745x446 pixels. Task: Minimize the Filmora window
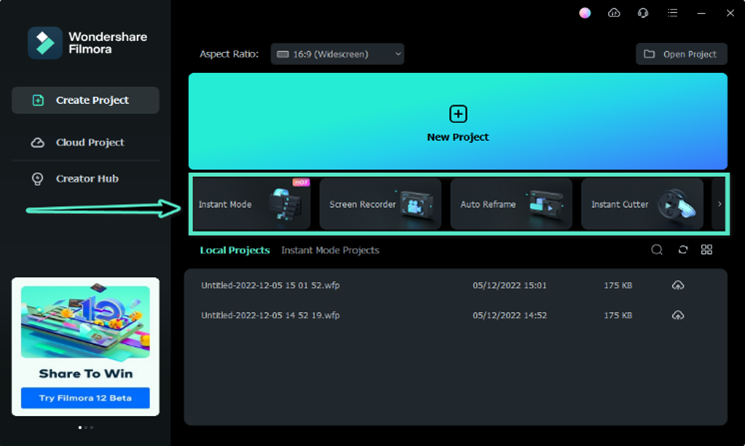click(701, 13)
